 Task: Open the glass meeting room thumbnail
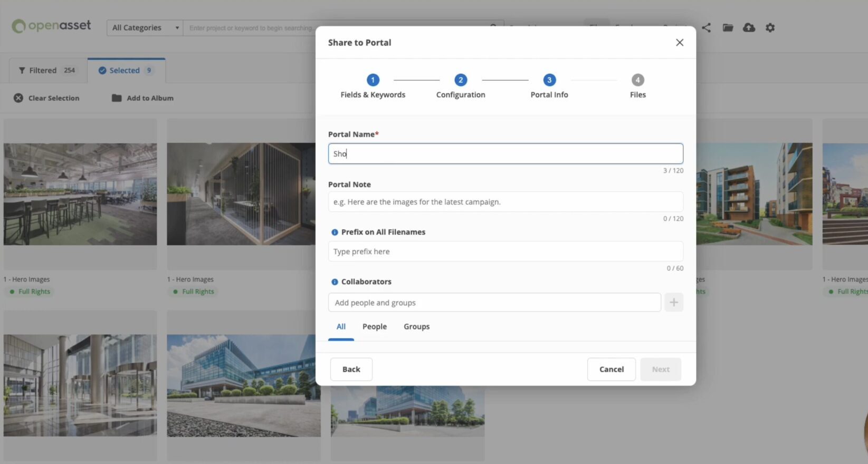[241, 194]
